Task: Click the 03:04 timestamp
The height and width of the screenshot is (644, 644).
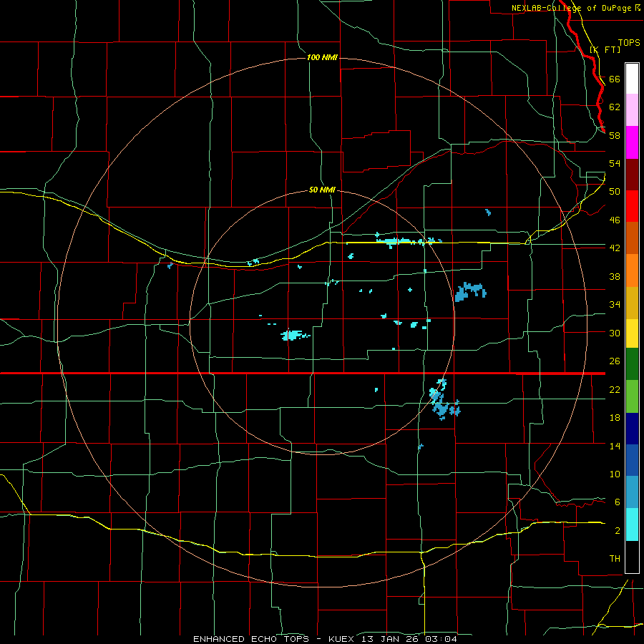Action: 442,639
